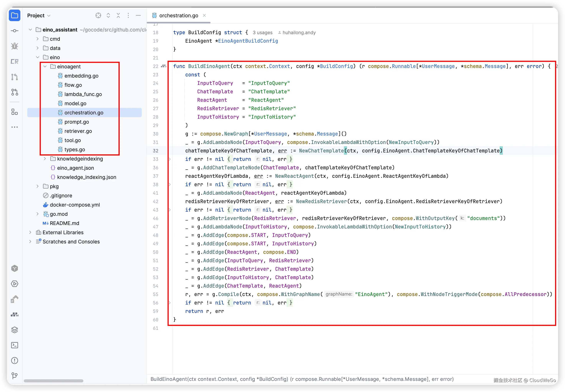Viewport: 565px width, 392px height.
Task: Collapse the einoagent folder
Action: coord(45,67)
